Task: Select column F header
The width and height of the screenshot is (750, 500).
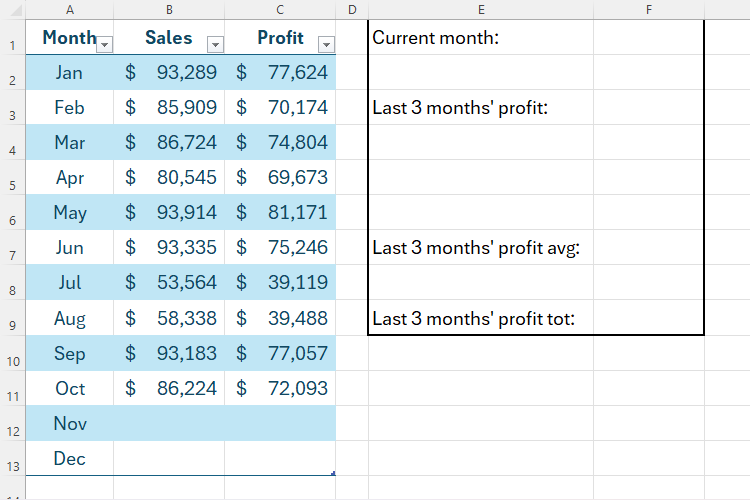Action: coord(648,9)
